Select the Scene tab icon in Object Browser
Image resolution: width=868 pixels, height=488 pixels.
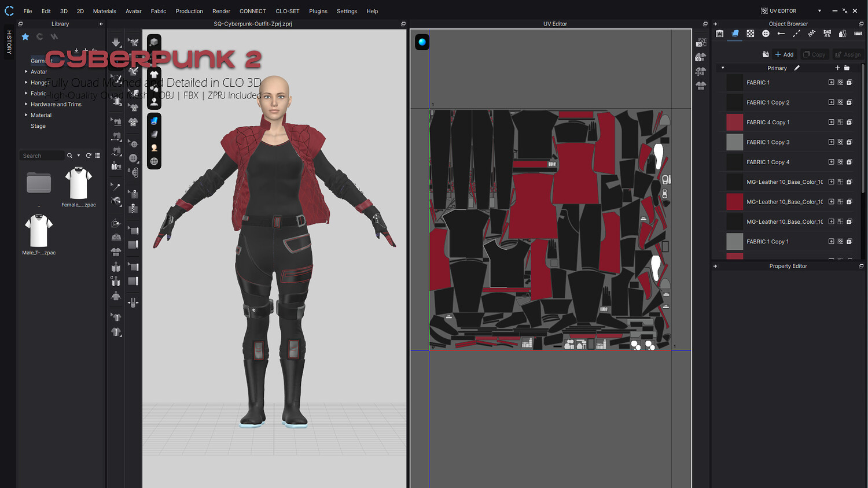tap(720, 34)
